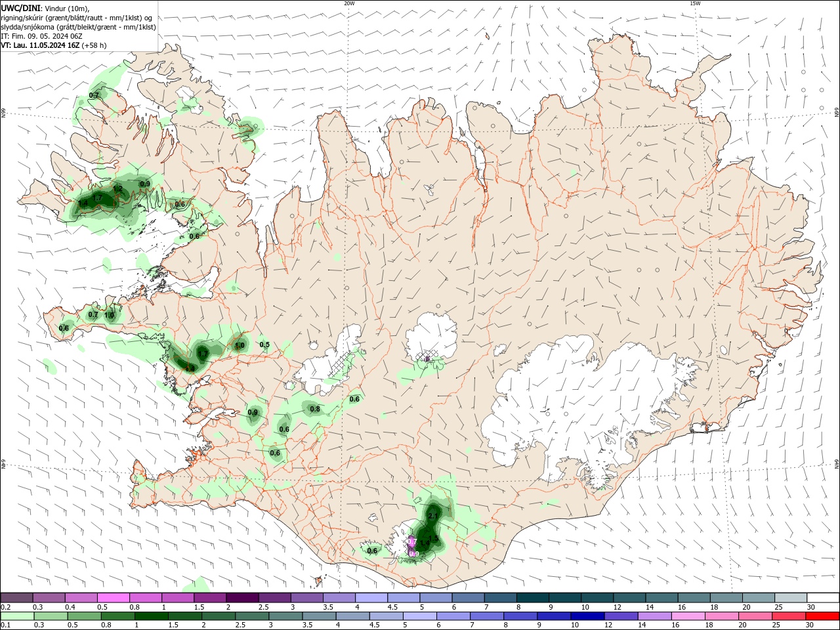
Task: Select the lavender 4 swatch in top legend row
Action: click(371, 598)
